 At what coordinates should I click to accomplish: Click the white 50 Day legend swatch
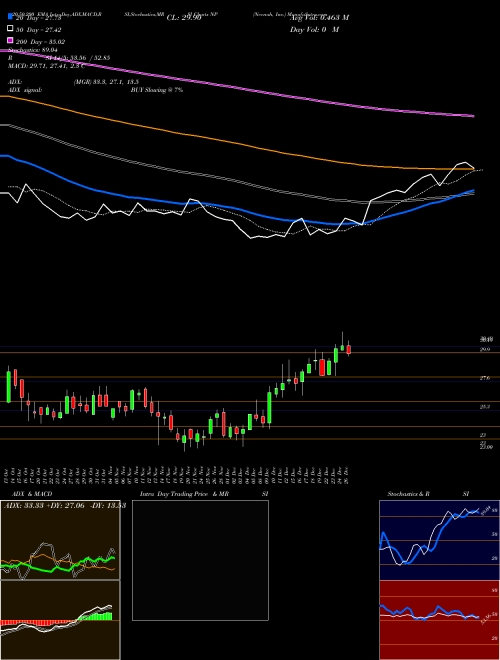coord(10,29)
